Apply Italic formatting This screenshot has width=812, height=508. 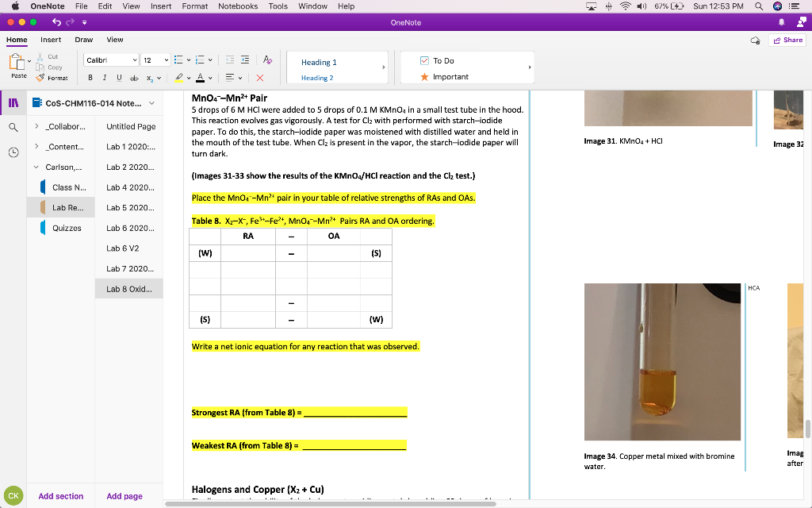105,78
